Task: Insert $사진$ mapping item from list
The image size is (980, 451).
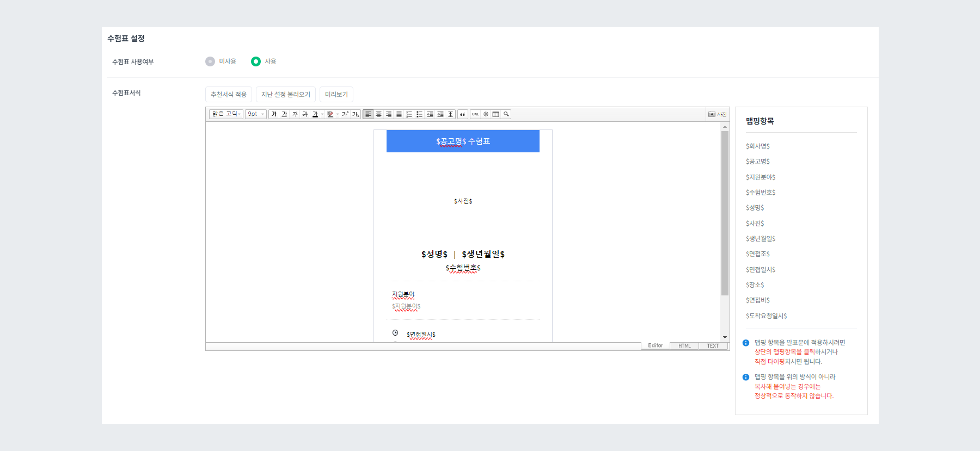Action: click(755, 224)
